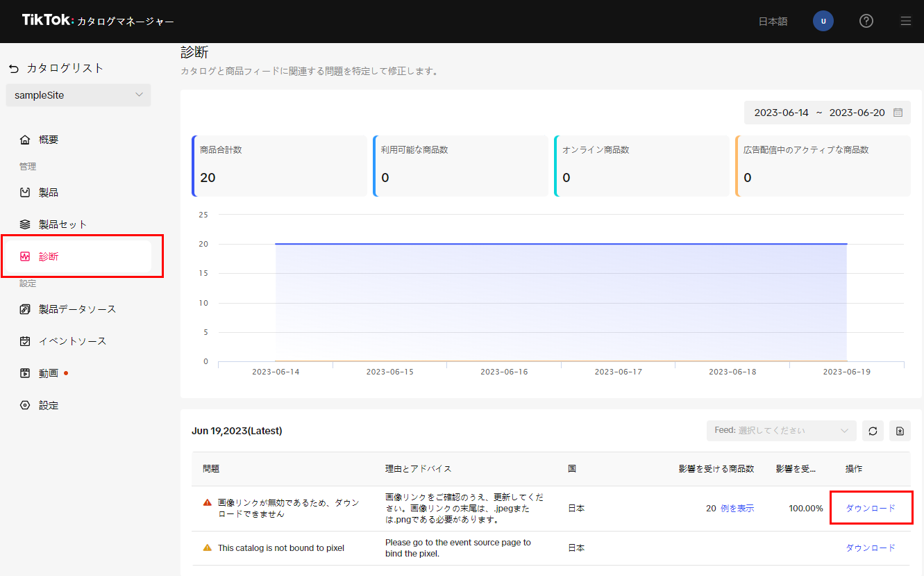924x576 pixels.
Task: Expand the sampleSite catalog dropdown
Action: click(78, 95)
